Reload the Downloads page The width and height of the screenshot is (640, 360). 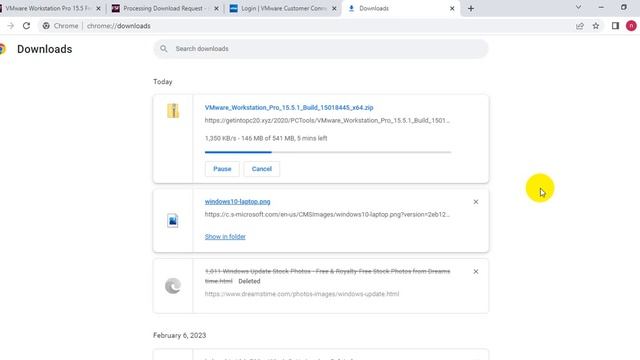pos(27,26)
